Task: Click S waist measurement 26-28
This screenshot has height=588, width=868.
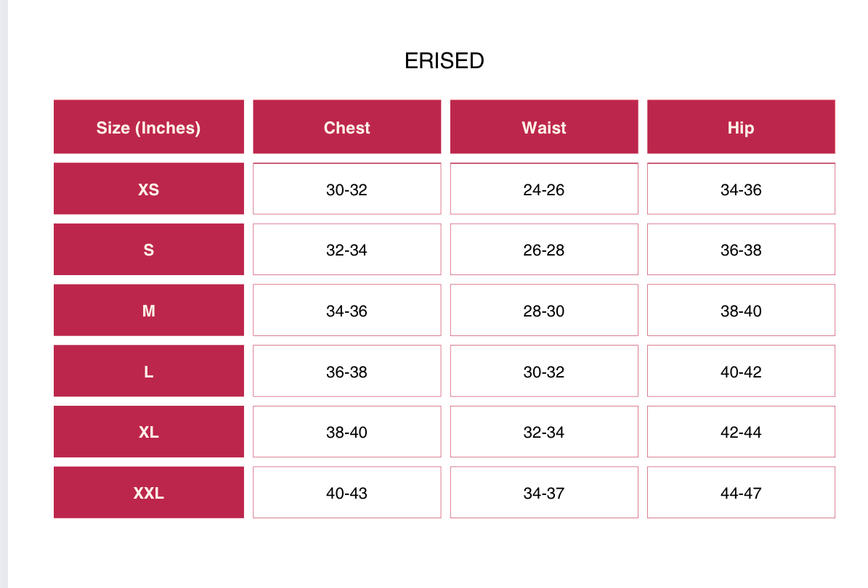Action: 544,250
